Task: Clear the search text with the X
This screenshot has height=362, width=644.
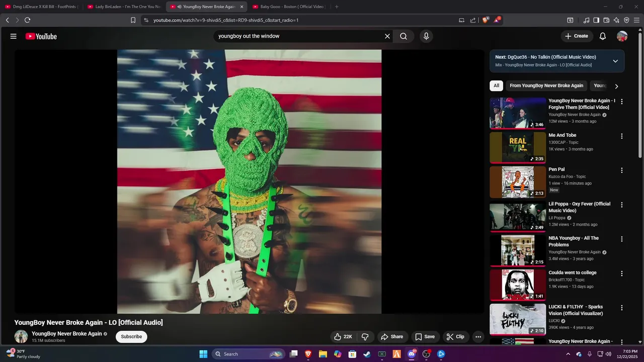Action: coord(387,36)
